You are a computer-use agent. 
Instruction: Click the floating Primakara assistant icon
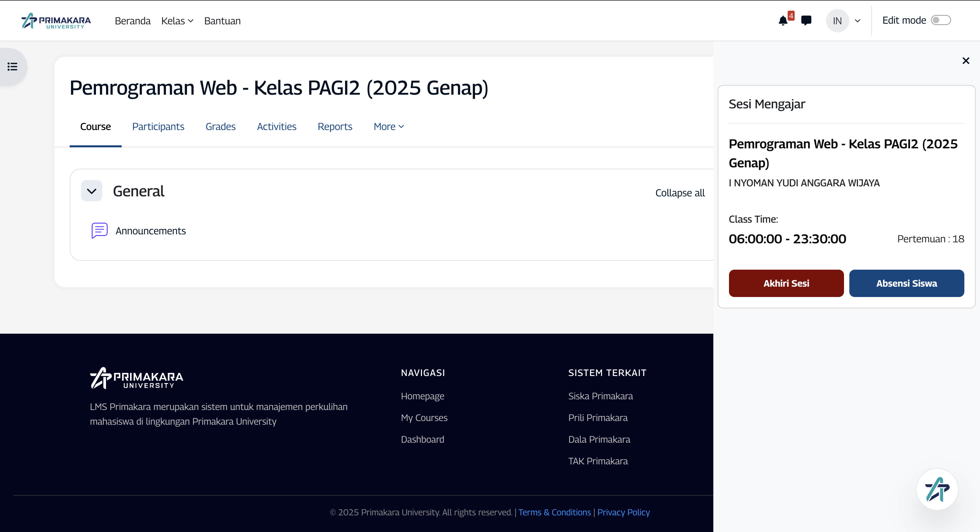click(937, 489)
